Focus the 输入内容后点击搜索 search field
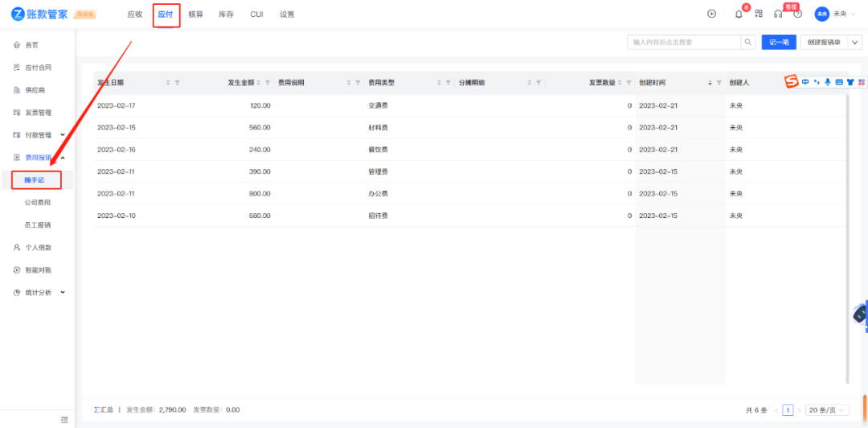868x428 pixels. pos(684,42)
